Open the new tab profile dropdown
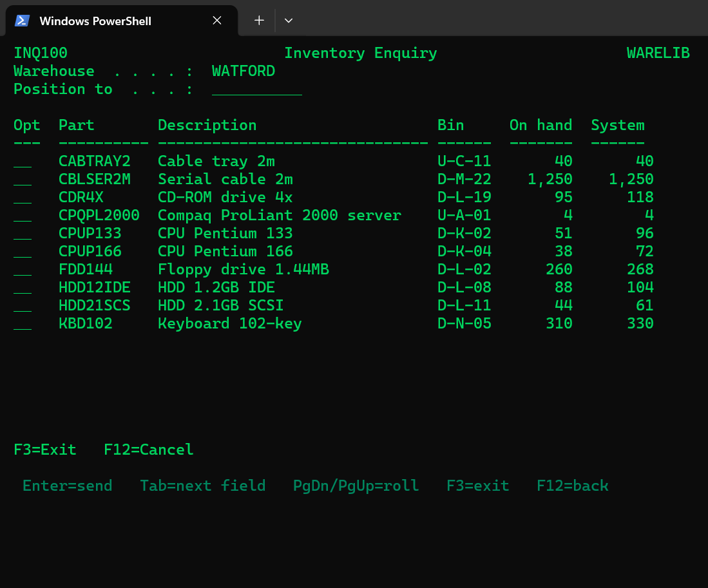Image resolution: width=708 pixels, height=588 pixels. [x=289, y=21]
